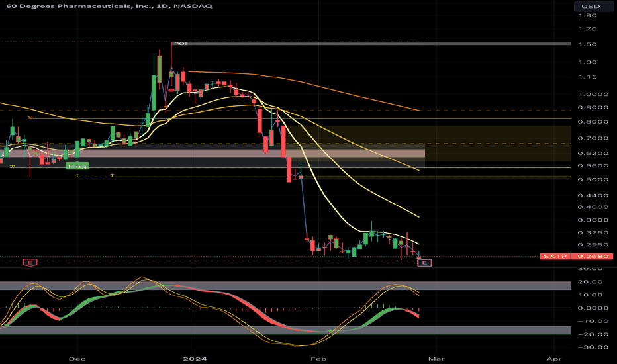Click the Feb label on time axis
Viewport: 617px width, 364px height.
(x=318, y=359)
